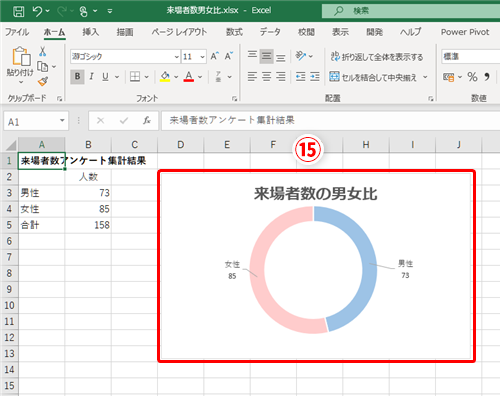The height and width of the screenshot is (396, 500).
Task: Open the ページ レイアウト tab
Action: [x=179, y=32]
